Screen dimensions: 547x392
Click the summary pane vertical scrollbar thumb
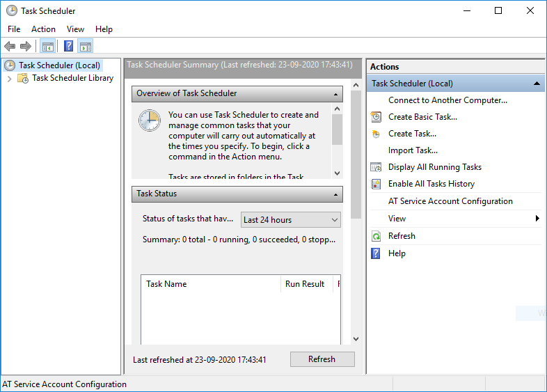pos(356,155)
